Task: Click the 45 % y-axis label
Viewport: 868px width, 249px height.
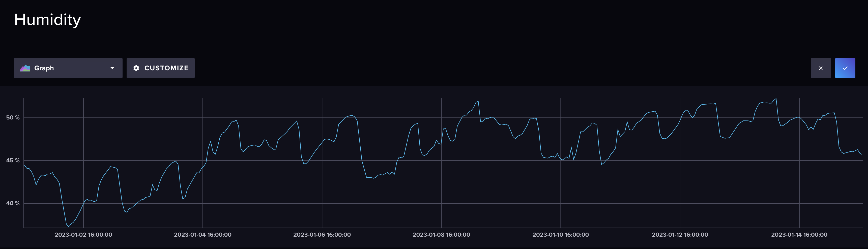Action: (x=13, y=160)
